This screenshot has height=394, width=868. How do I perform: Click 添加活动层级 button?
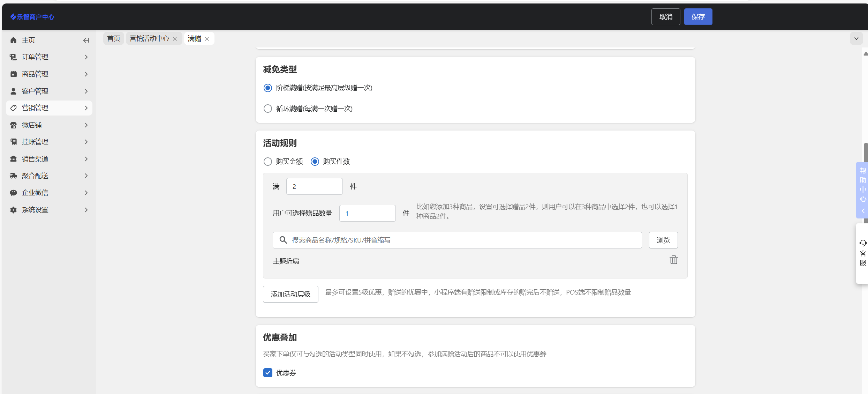pos(290,294)
